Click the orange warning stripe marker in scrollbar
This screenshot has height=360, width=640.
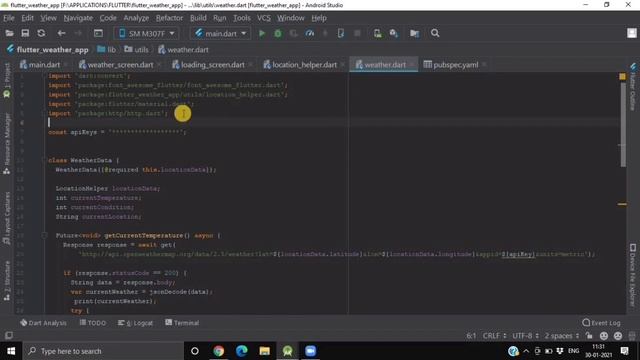622,204
